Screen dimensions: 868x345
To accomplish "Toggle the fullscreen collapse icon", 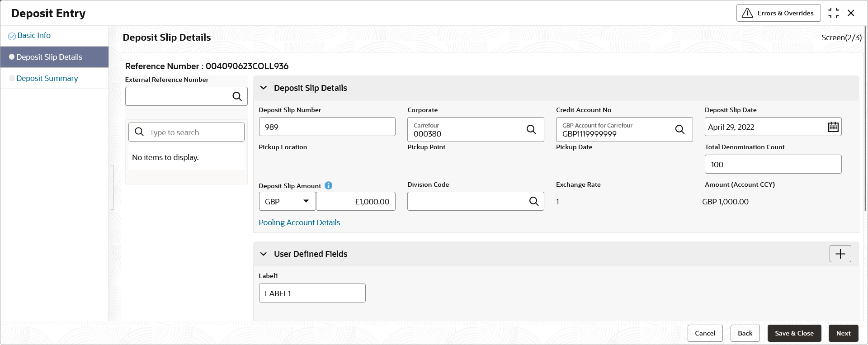I will click(833, 13).
